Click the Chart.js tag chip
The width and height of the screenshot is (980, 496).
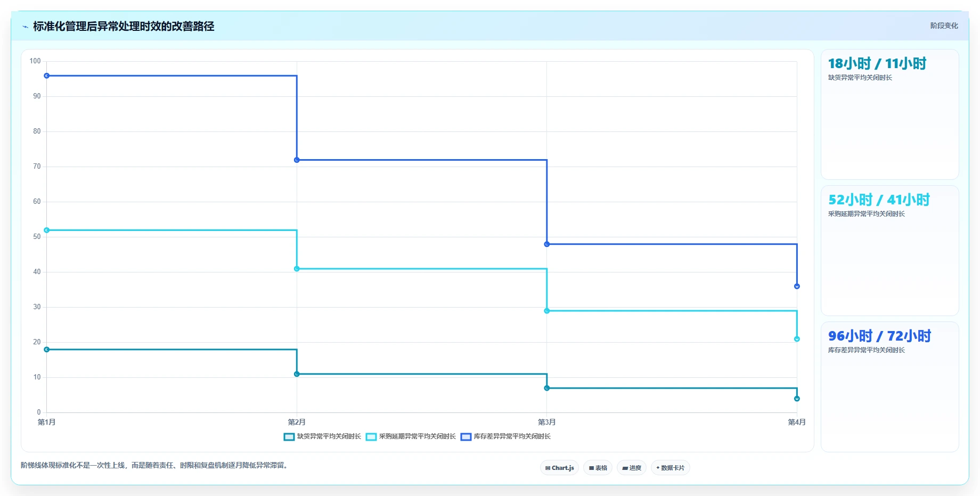click(x=559, y=468)
